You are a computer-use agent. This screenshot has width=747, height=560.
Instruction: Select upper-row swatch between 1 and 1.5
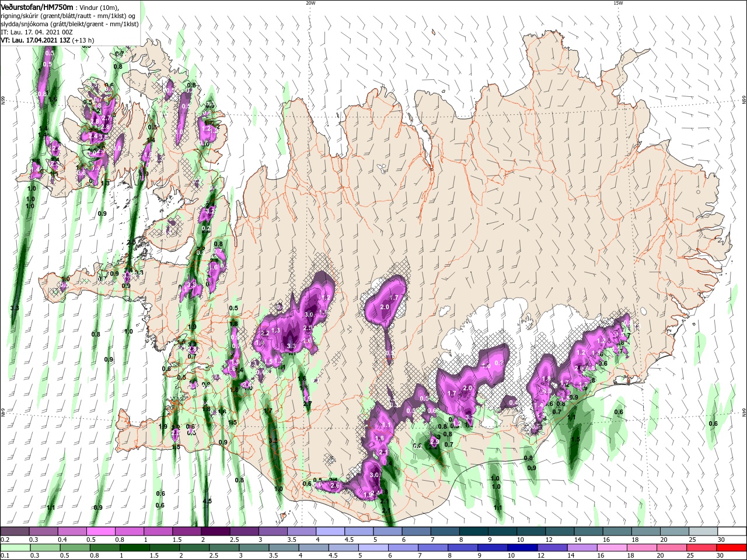(158, 531)
